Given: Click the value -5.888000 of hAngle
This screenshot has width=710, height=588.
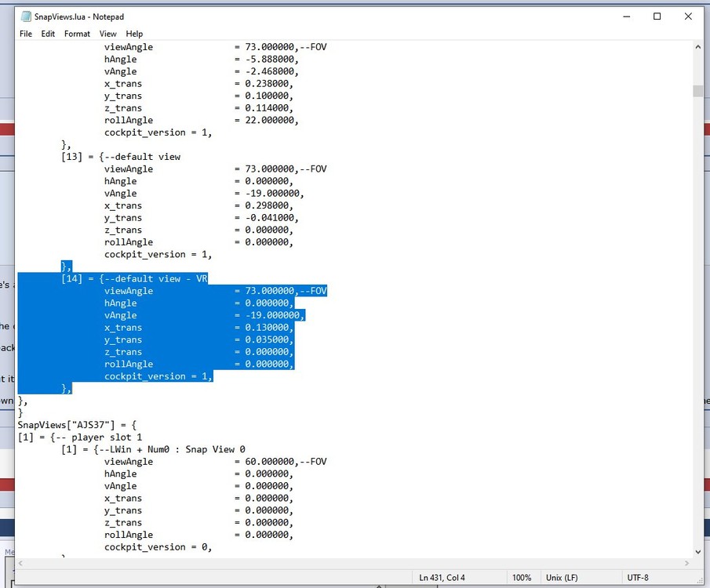Looking at the screenshot, I should (270, 60).
